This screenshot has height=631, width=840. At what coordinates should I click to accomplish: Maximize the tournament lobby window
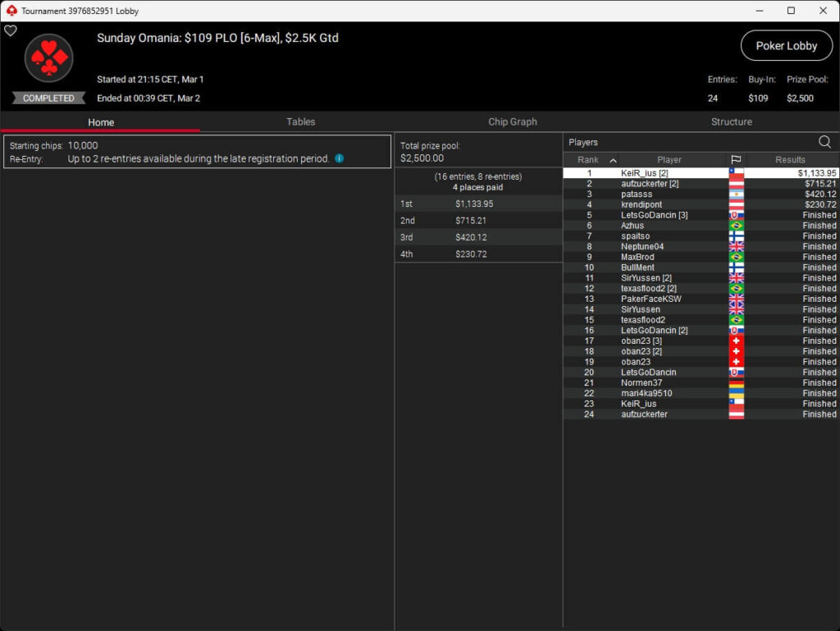pyautogui.click(x=791, y=11)
